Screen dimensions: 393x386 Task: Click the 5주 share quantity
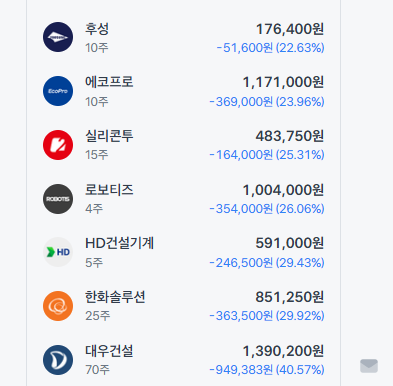point(94,263)
